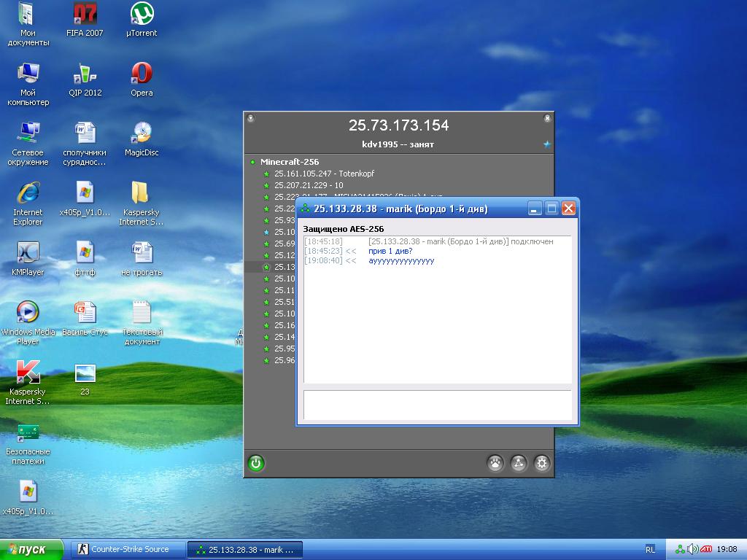The width and height of the screenshot is (747, 560).
Task: Click the red ATI tray icon
Action: point(705,550)
